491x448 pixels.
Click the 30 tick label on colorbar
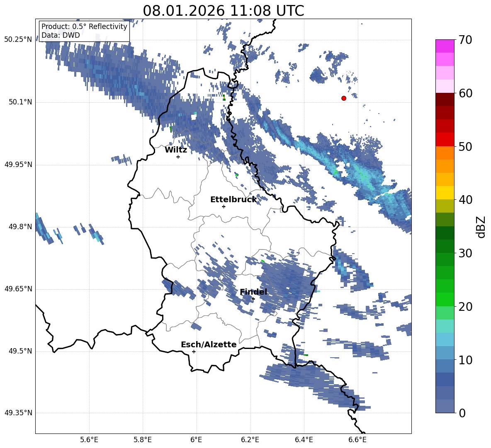pos(465,253)
